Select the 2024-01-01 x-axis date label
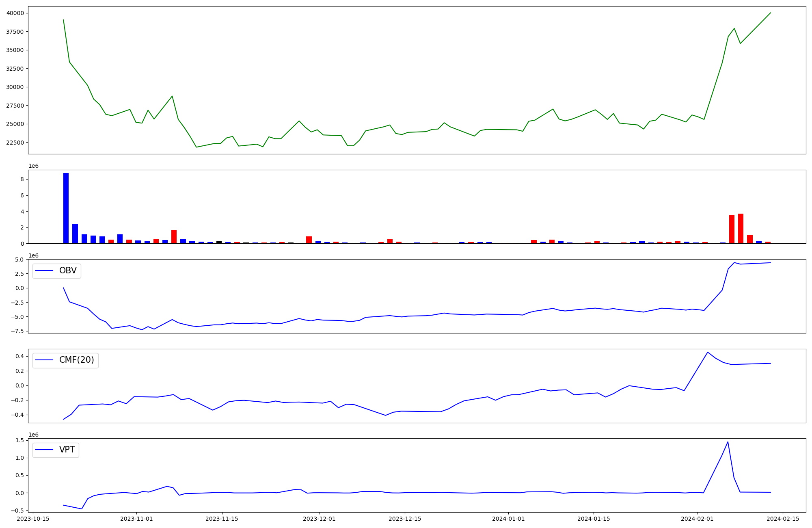The height and width of the screenshot is (528, 812). [x=508, y=519]
